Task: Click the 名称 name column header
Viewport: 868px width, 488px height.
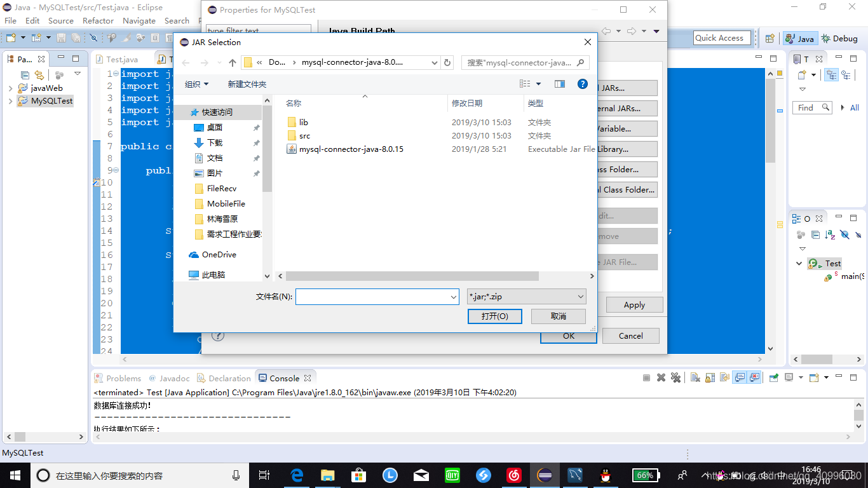Action: tap(293, 103)
